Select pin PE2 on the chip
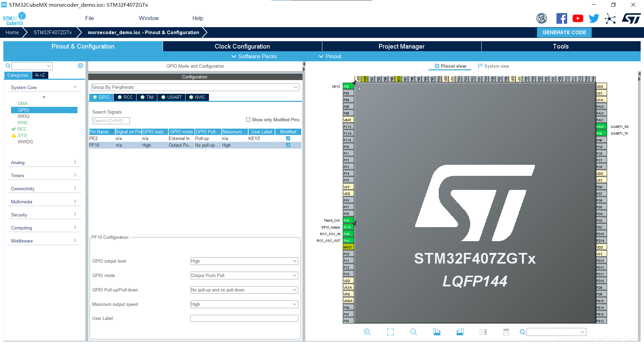 [348, 86]
